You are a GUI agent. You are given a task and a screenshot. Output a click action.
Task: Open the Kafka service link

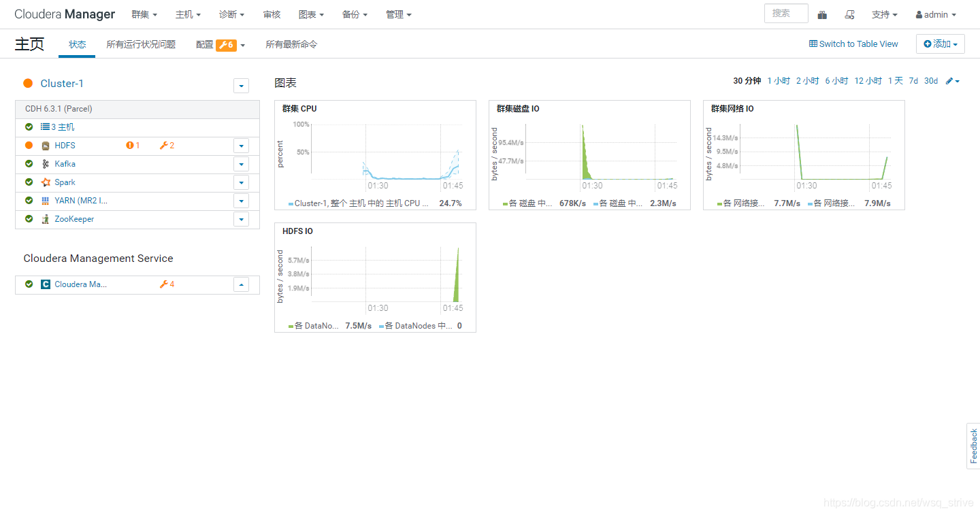[65, 164]
